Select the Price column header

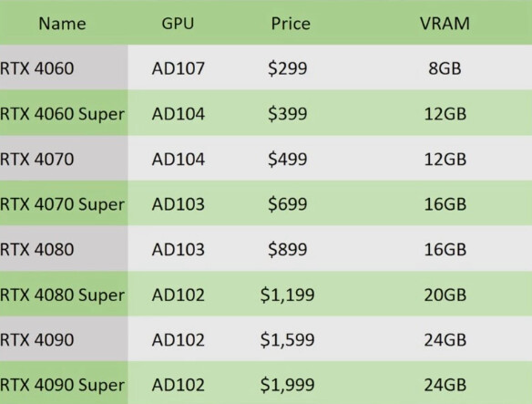[x=291, y=24]
